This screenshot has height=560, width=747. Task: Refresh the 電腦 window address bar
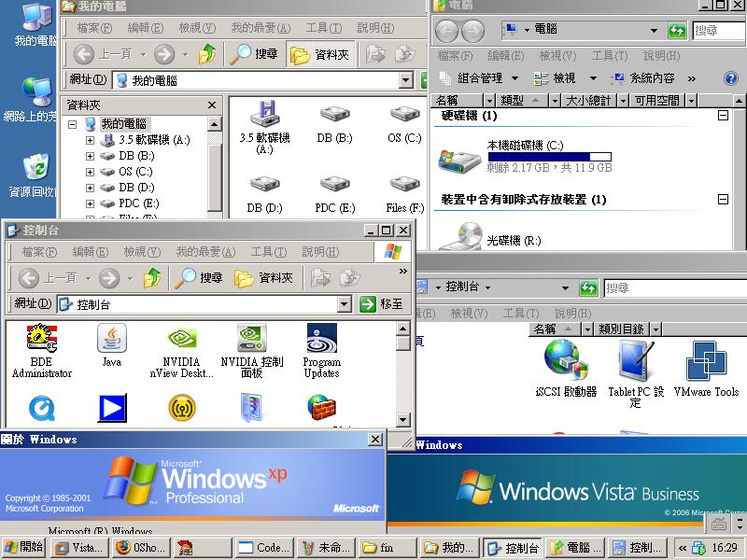tap(676, 31)
